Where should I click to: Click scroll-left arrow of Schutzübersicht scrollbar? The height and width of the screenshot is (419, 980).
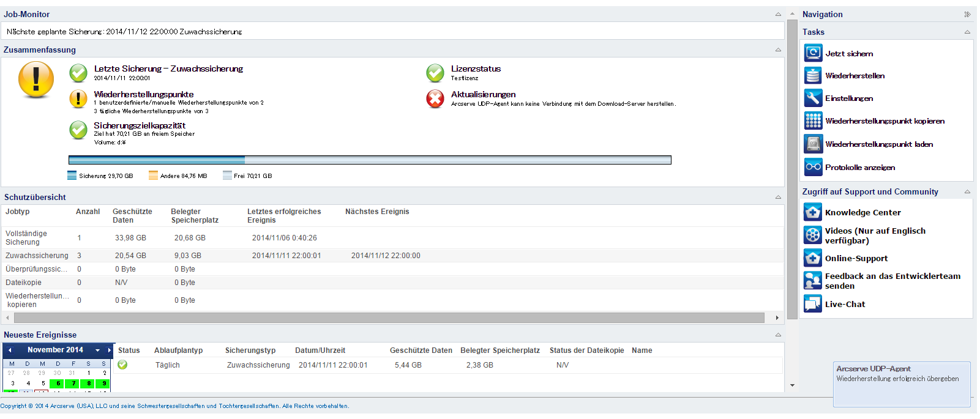[7, 317]
